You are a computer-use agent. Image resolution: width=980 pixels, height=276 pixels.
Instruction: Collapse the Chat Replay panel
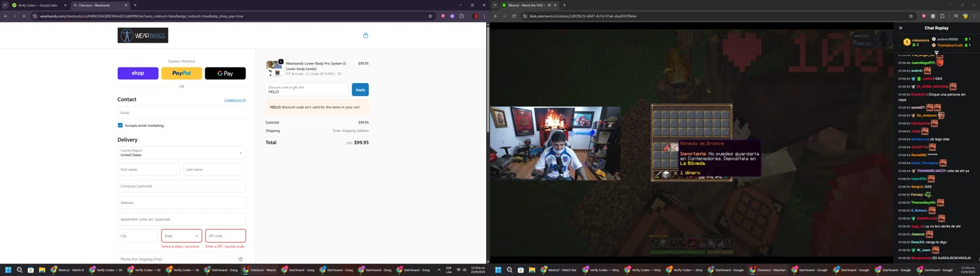tap(900, 28)
